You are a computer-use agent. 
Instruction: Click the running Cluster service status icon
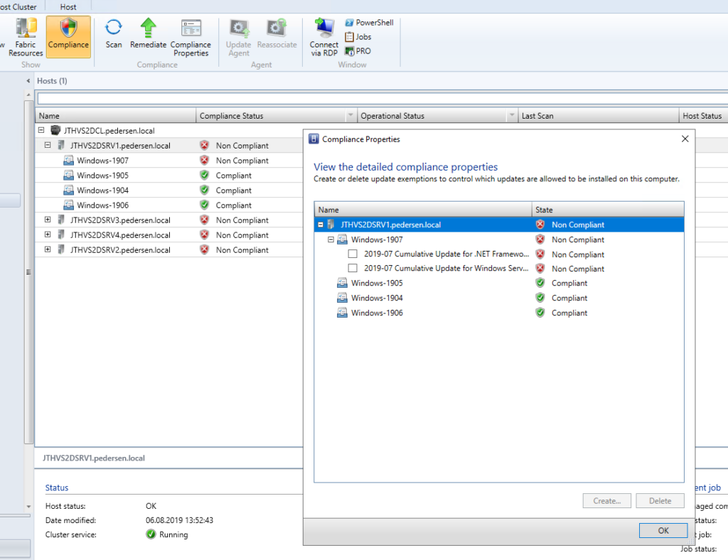pyautogui.click(x=151, y=534)
